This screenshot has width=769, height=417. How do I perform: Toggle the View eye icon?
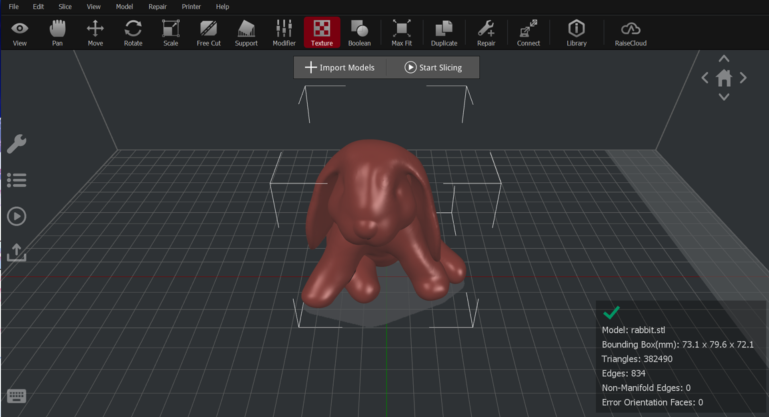coord(19,32)
